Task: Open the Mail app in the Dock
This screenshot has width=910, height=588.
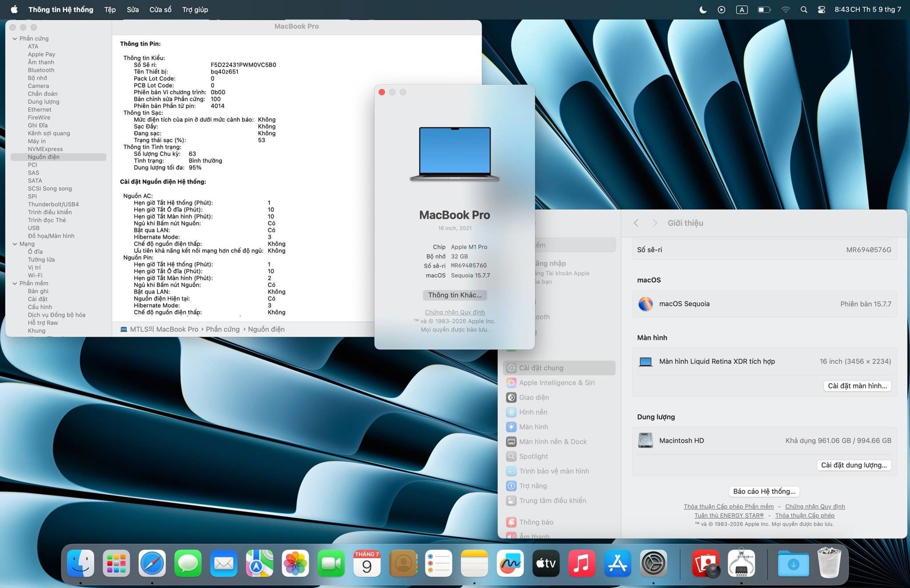Action: (224, 563)
